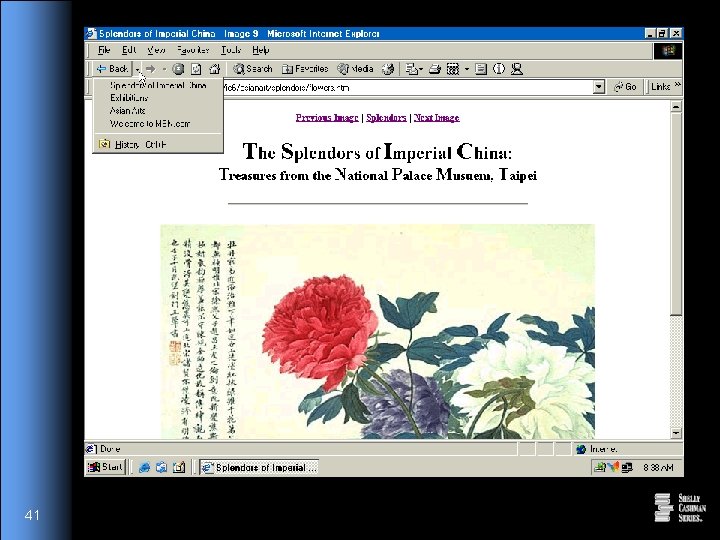Click the scroll down arrow
The height and width of the screenshot is (540, 720).
pyautogui.click(x=676, y=433)
